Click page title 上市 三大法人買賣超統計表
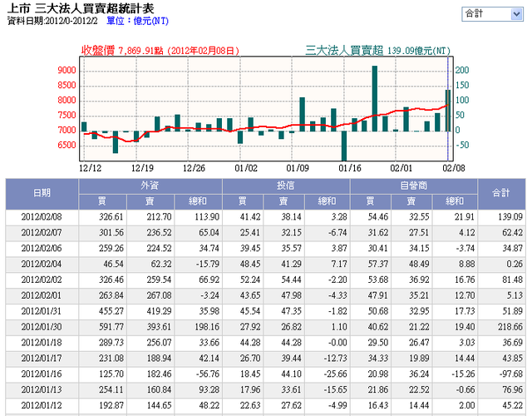532x416 pixels. pos(81,8)
